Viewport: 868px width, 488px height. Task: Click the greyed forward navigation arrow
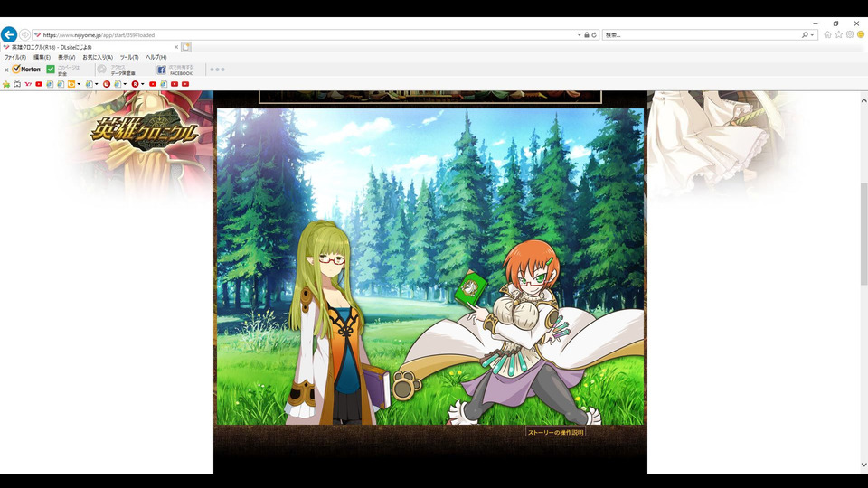(24, 34)
